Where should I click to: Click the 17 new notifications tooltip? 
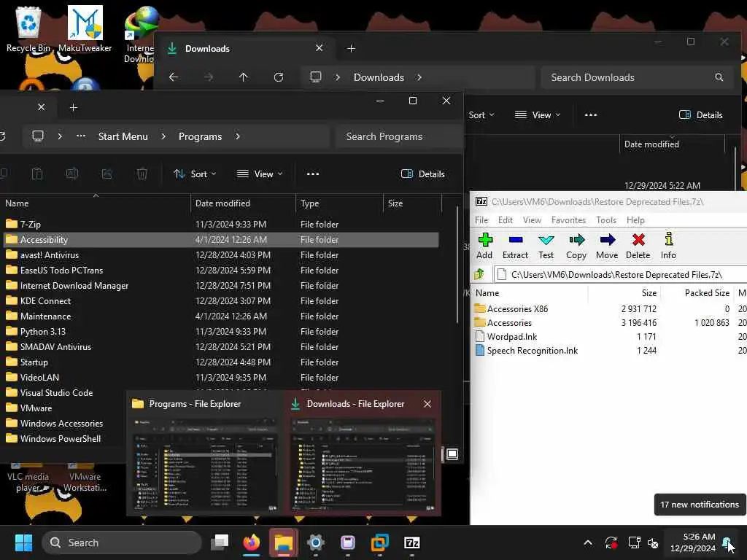pos(700,505)
